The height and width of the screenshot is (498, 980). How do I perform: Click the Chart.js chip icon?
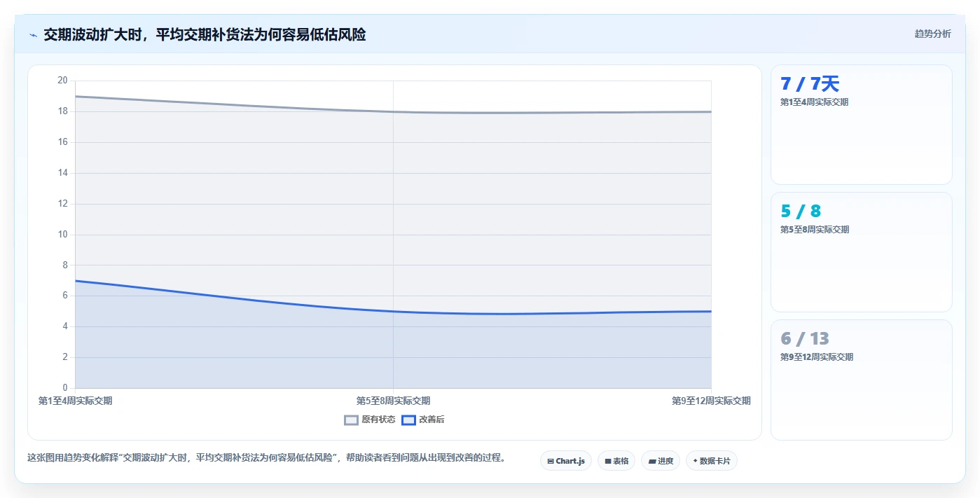tap(551, 461)
